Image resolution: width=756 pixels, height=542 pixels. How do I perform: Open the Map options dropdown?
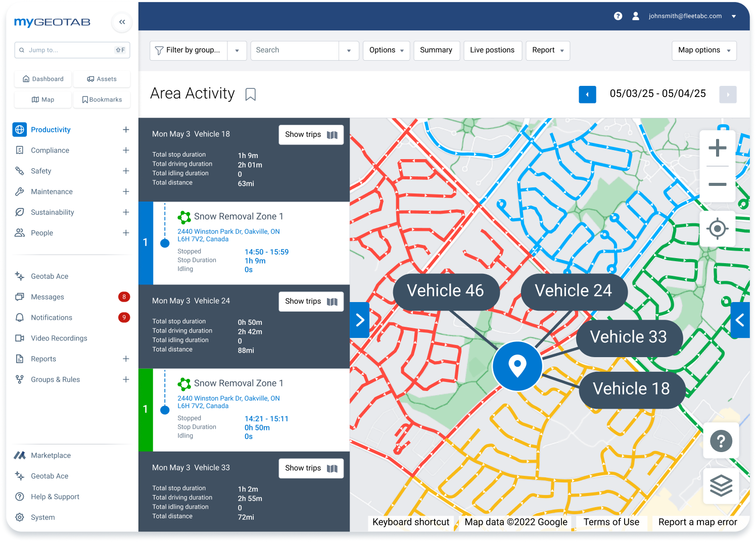704,51
